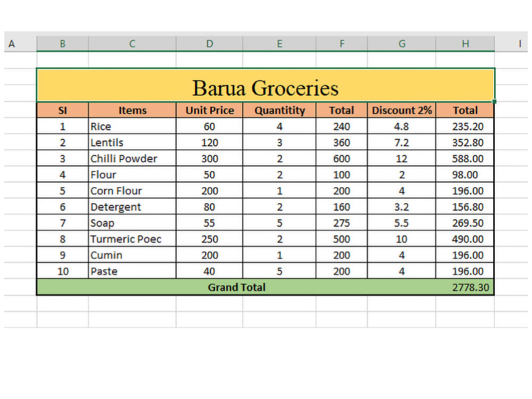Image resolution: width=532 pixels, height=399 pixels.
Task: Select the 156.80 total cell
Action: coord(465,206)
